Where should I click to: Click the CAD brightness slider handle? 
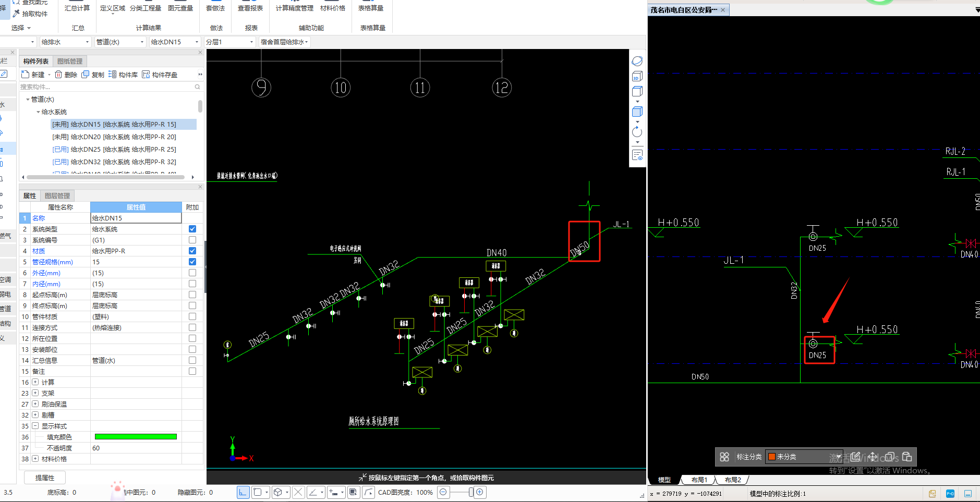[471, 492]
